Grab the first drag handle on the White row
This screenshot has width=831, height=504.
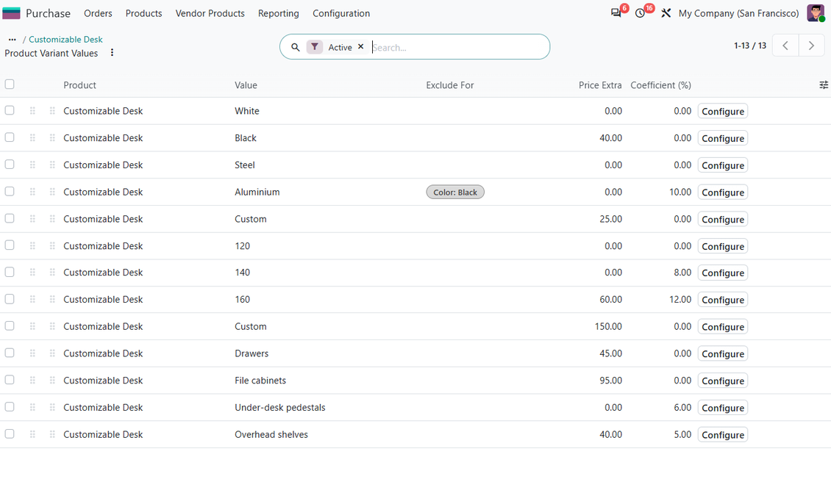[32, 111]
